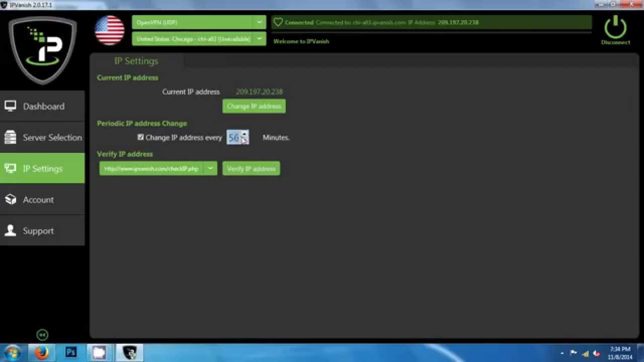644x362 pixels.
Task: Collapse the sidebar with the arrow circle icon
Action: (x=42, y=335)
